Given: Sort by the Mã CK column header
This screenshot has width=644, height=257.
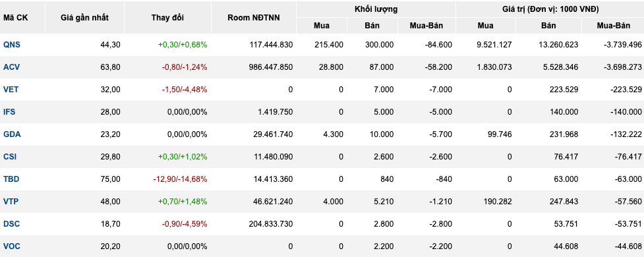Looking at the screenshot, I should pos(16,18).
